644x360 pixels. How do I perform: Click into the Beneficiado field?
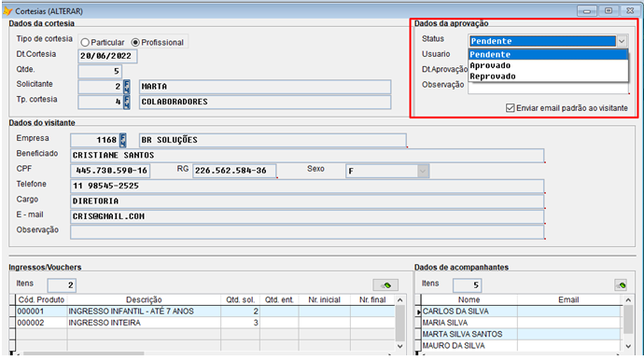coord(308,155)
